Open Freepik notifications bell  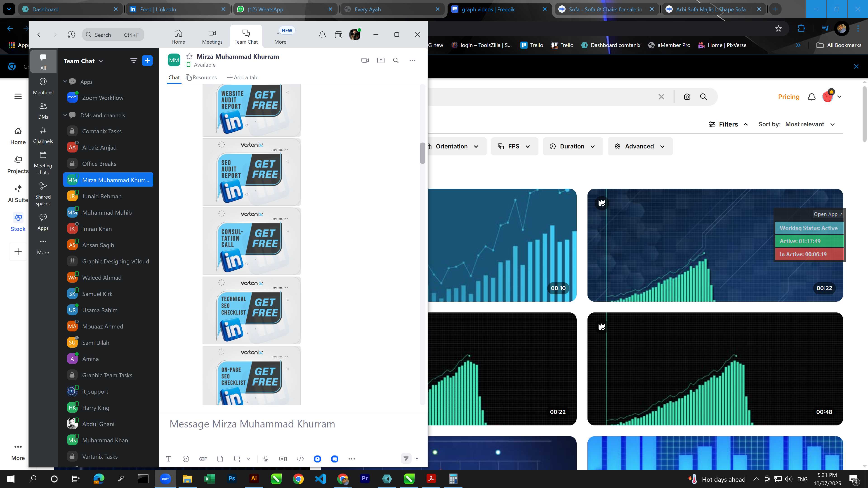point(812,97)
